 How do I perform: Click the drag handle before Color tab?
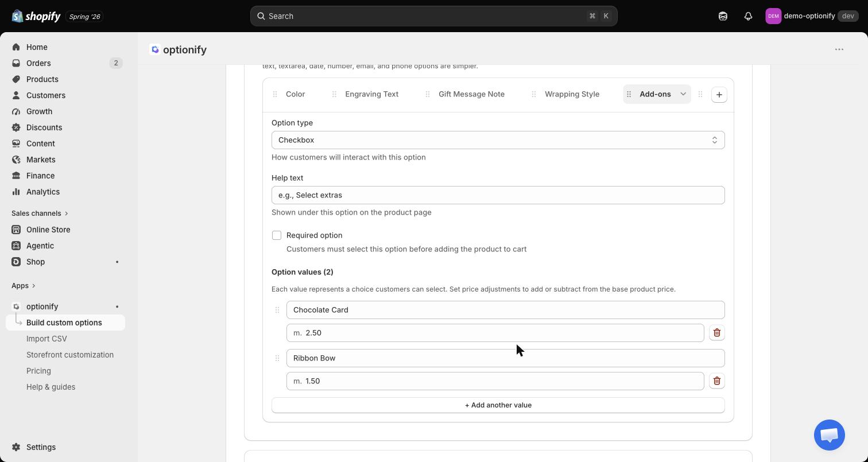[275, 94]
